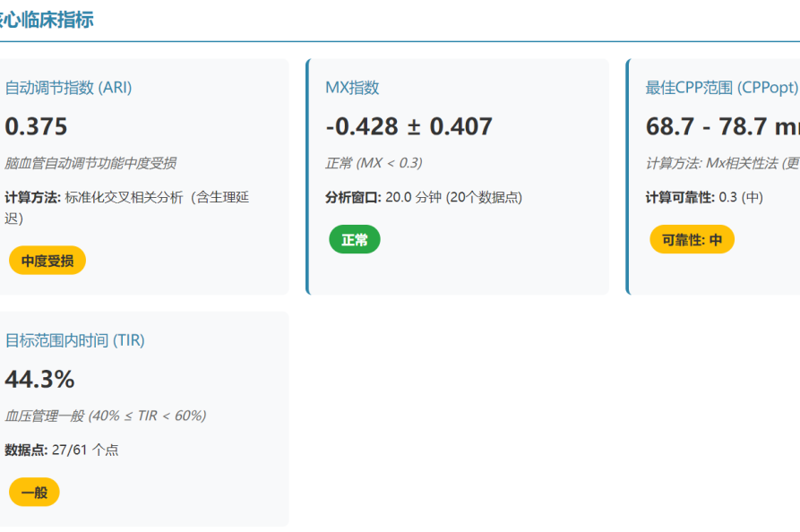This screenshot has width=800, height=532.
Task: Click the TIR value 44.3%
Action: click(39, 380)
